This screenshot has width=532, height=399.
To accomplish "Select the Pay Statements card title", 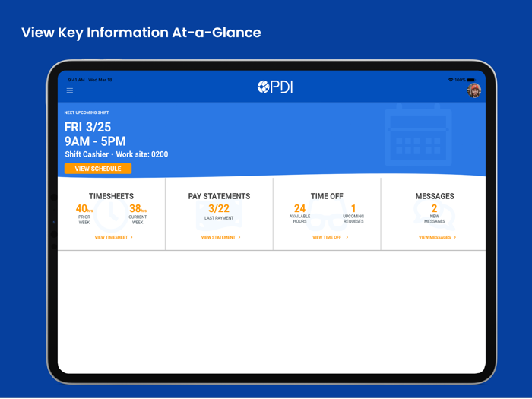I will point(219,196).
